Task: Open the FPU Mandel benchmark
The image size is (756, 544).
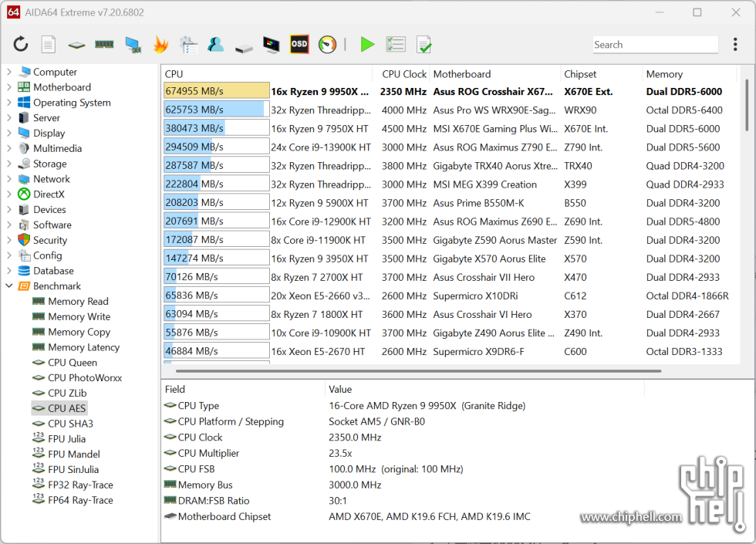Action: [74, 454]
